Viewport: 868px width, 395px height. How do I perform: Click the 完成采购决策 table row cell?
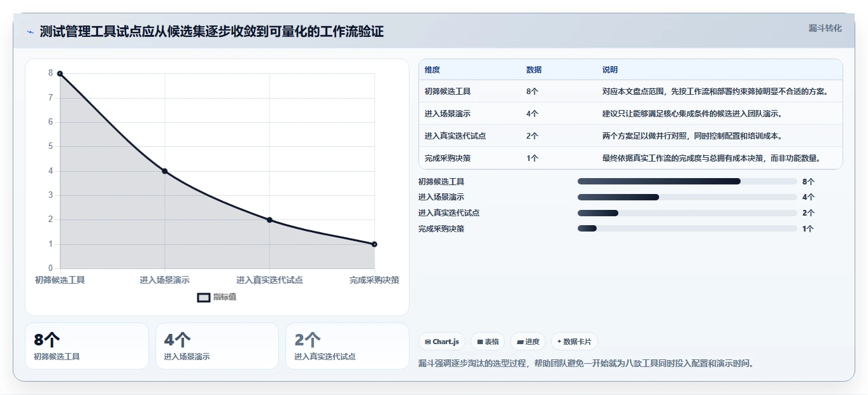(448, 158)
